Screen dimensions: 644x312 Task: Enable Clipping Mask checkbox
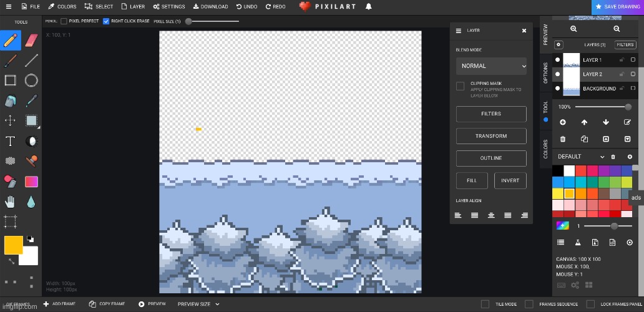460,86
